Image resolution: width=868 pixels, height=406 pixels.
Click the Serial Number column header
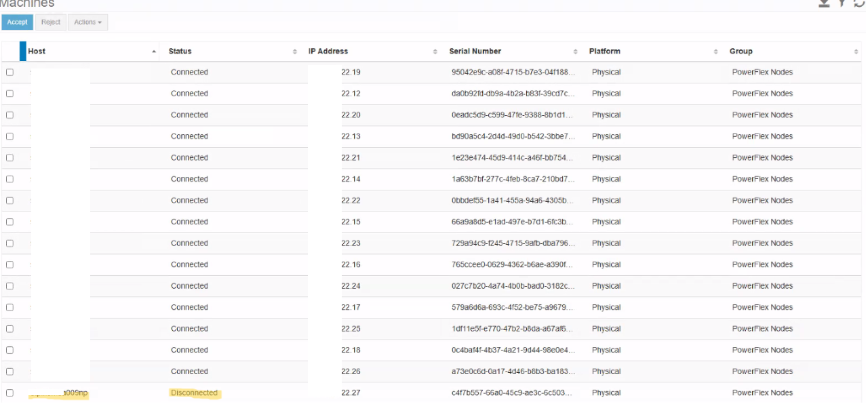(475, 52)
